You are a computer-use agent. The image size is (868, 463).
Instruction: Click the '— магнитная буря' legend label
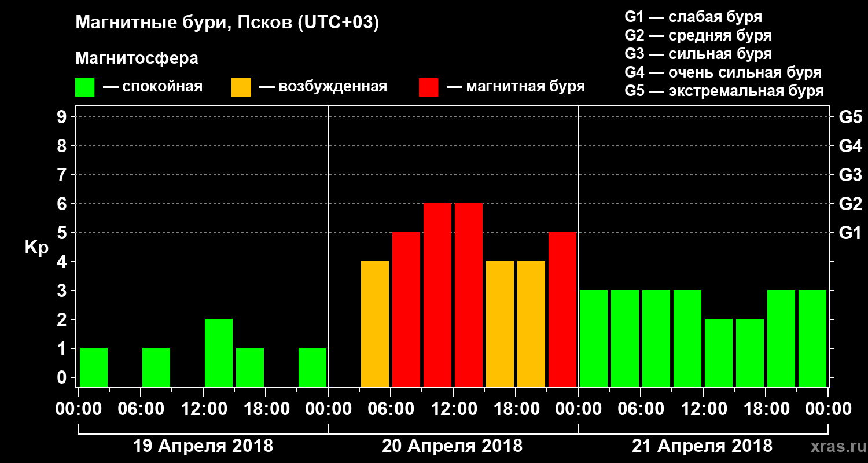click(516, 87)
